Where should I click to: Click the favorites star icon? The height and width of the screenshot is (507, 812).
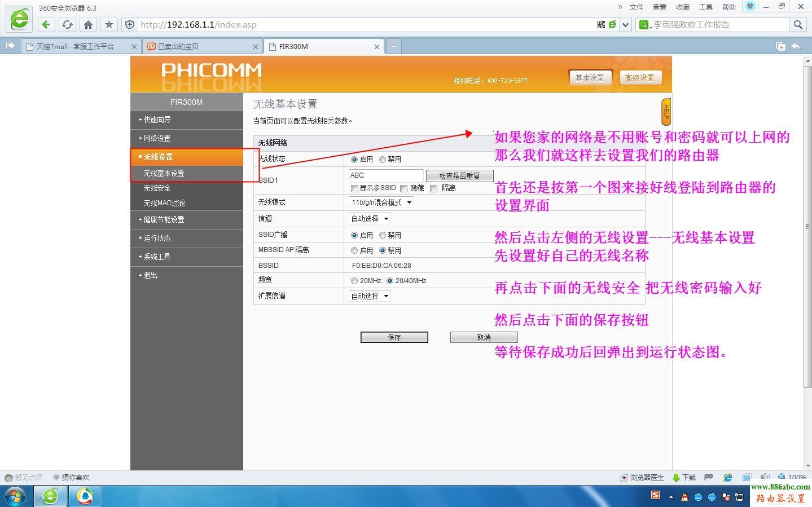[109, 24]
